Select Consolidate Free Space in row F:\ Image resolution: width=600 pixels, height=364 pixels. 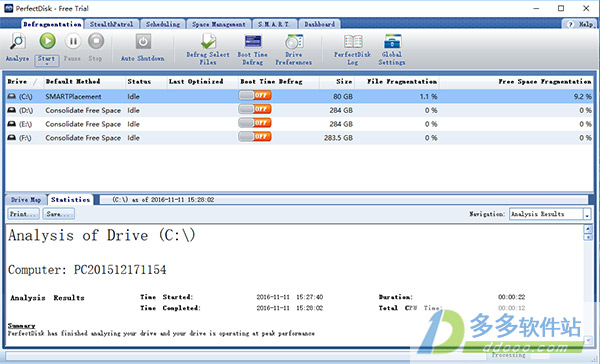pyautogui.click(x=83, y=138)
